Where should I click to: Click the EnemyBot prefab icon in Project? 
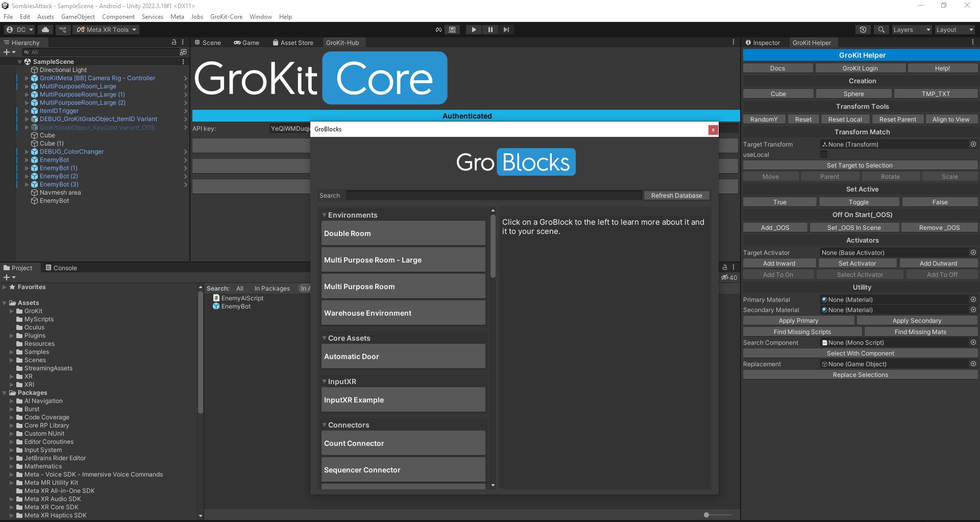216,306
